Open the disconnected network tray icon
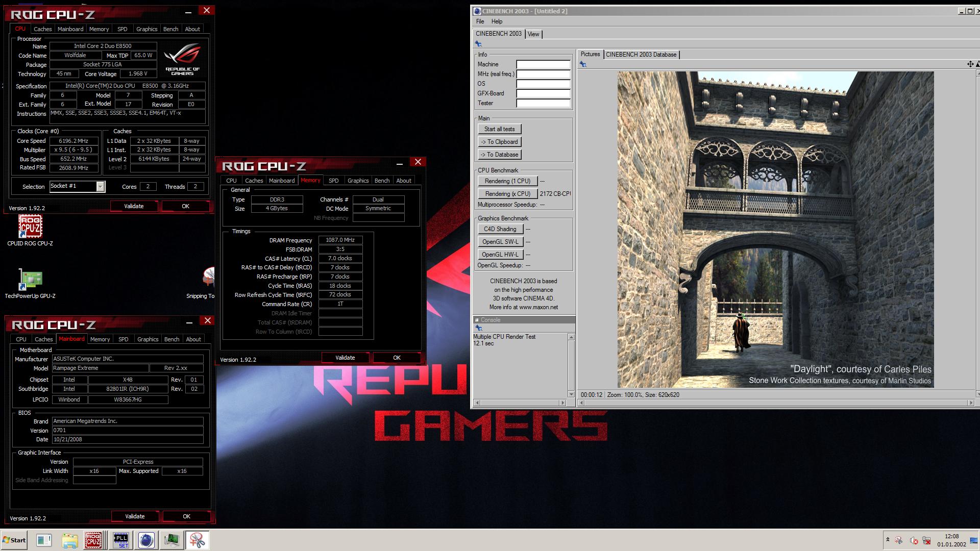 click(x=926, y=540)
